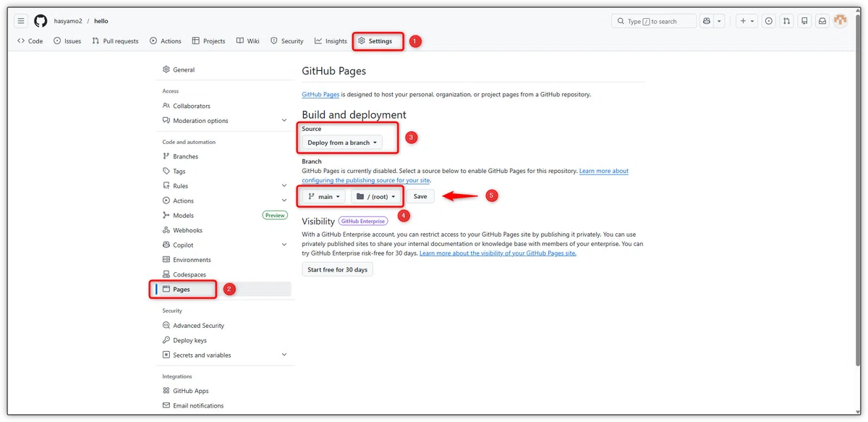Switch to the Wiki tab
868x422 pixels.
click(248, 41)
